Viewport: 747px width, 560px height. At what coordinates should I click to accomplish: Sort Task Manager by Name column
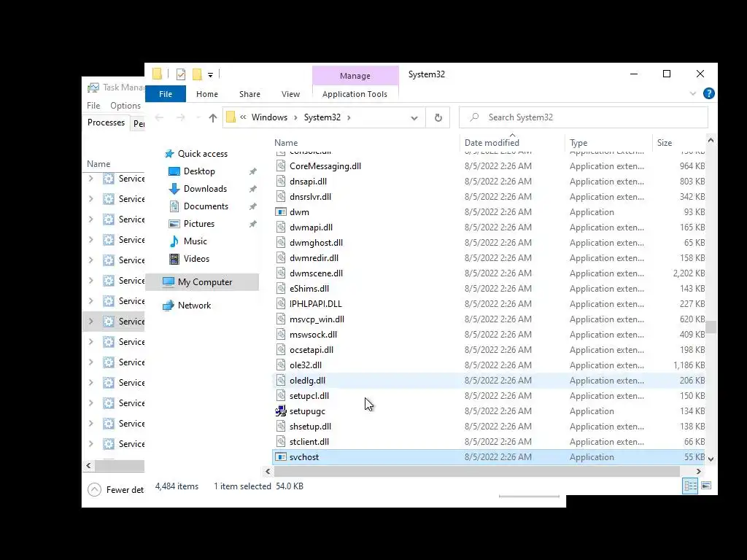point(98,164)
